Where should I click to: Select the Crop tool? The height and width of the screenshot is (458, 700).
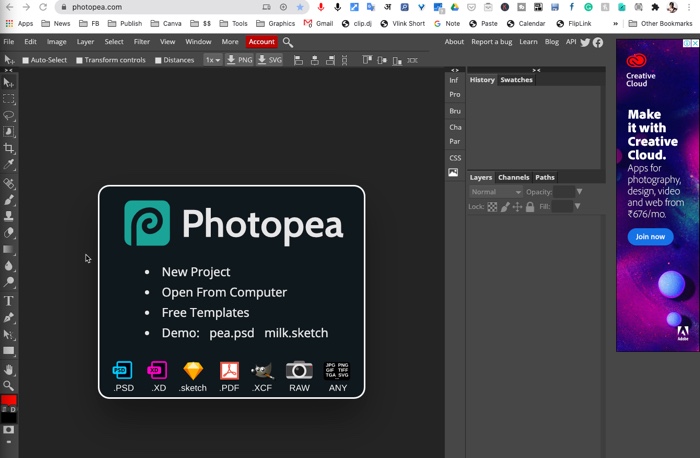coord(8,148)
